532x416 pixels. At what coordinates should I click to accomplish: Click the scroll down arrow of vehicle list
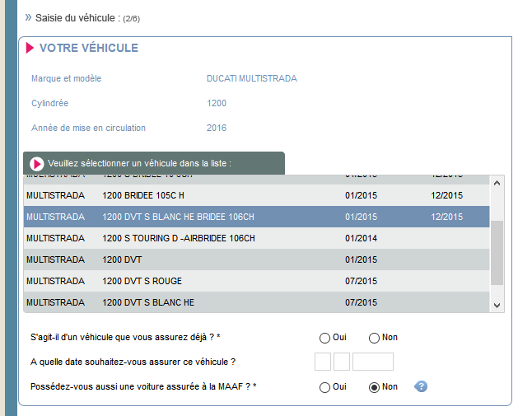(x=497, y=305)
